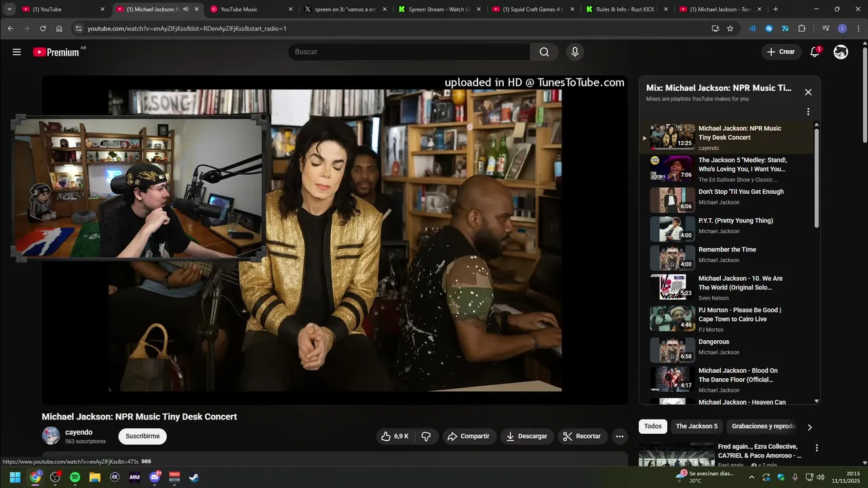Show hidden system tray icons chevron
Image resolution: width=868 pixels, height=488 pixels.
[753, 477]
